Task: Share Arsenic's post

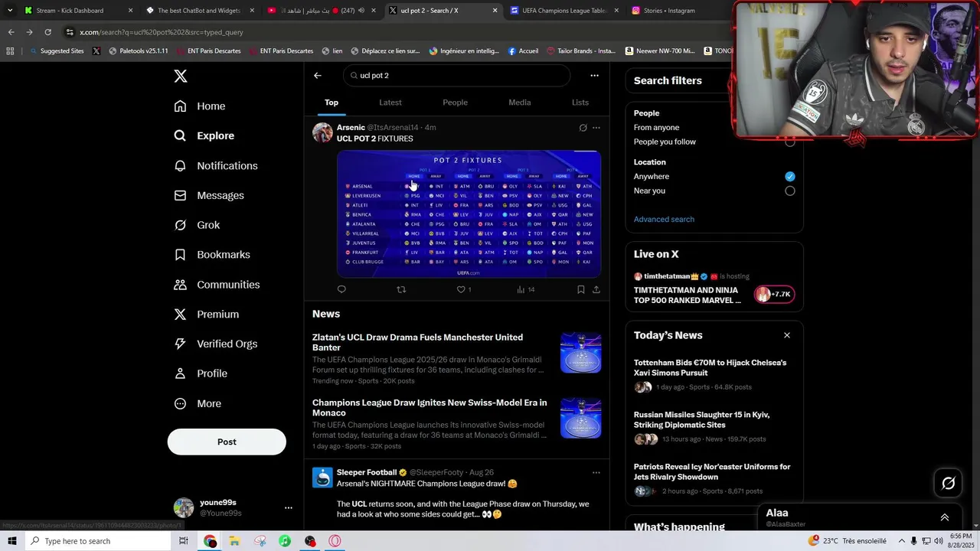Action: 596,289
